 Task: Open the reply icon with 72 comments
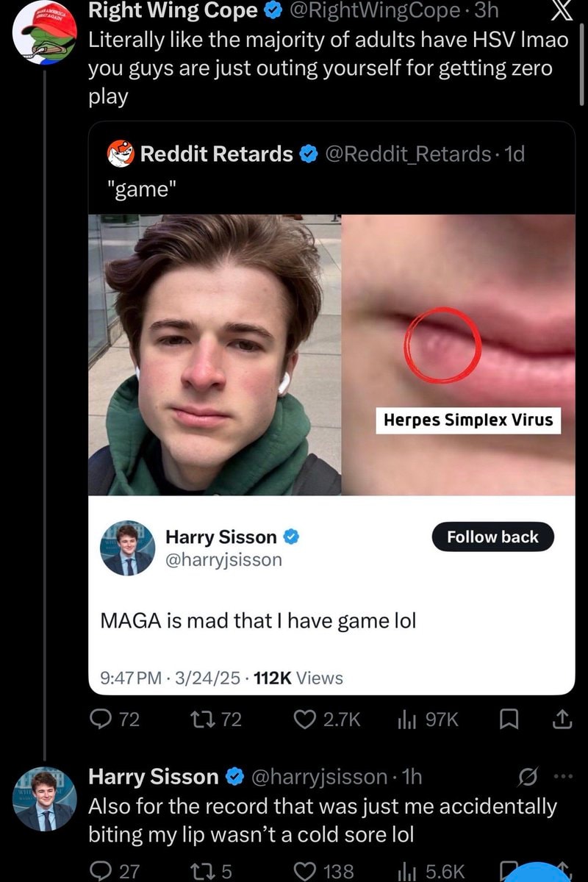(x=100, y=720)
